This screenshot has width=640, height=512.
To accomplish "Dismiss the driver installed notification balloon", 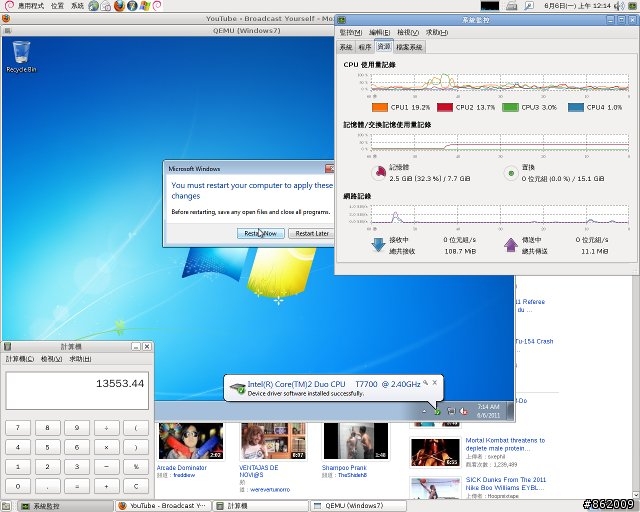I will click(435, 383).
